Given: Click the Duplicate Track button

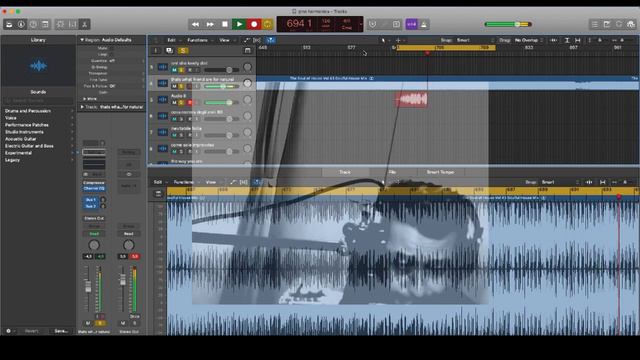Looking at the screenshot, I should pyautogui.click(x=169, y=51).
